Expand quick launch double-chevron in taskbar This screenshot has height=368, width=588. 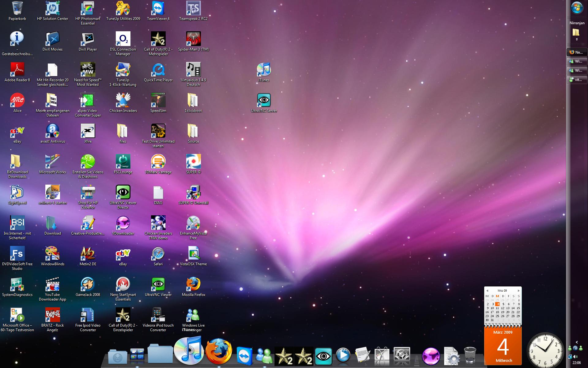pyautogui.click(x=577, y=39)
